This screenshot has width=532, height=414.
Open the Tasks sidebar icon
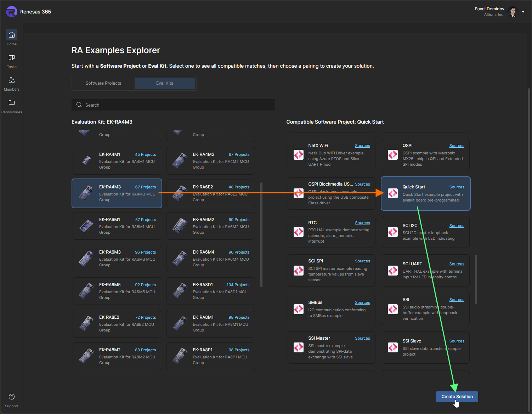pyautogui.click(x=12, y=57)
